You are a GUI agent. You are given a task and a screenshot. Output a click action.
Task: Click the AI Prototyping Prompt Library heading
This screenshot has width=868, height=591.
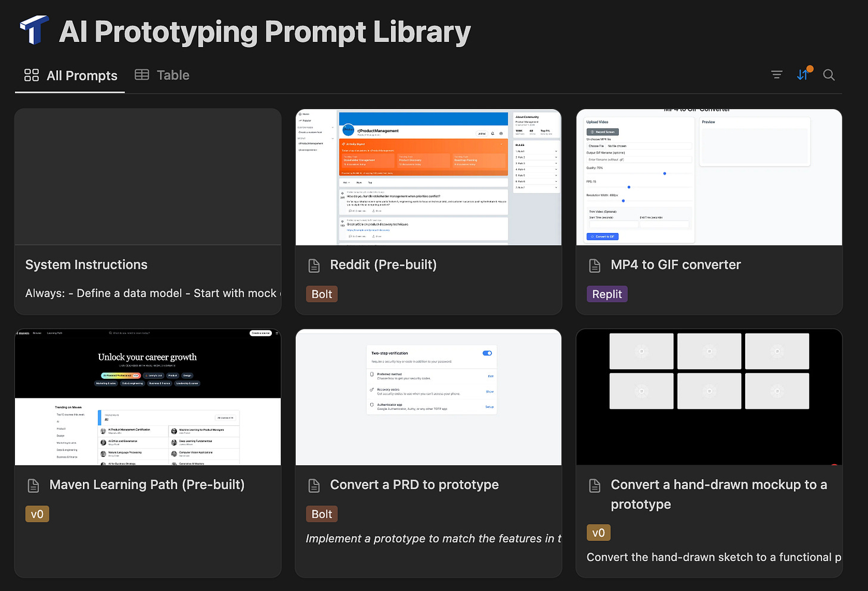click(265, 32)
